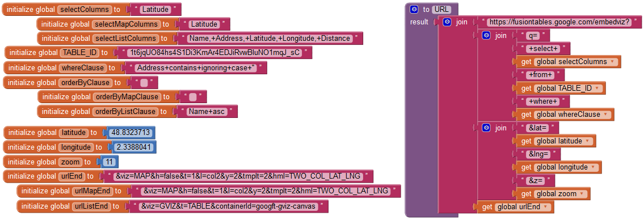Open the global selectColumns dropdown arrow
Viewport: 644px width, 220px height.
(x=613, y=62)
